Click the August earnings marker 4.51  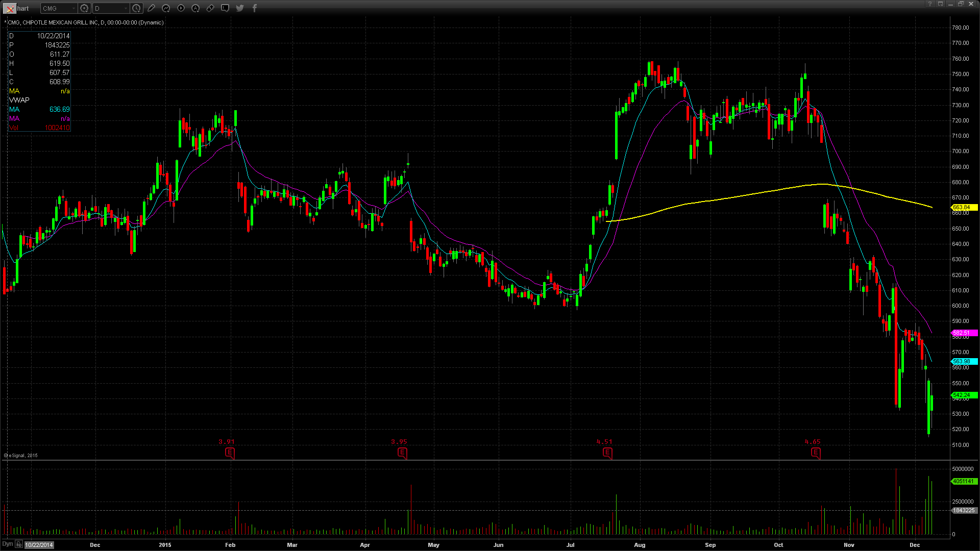[607, 453]
